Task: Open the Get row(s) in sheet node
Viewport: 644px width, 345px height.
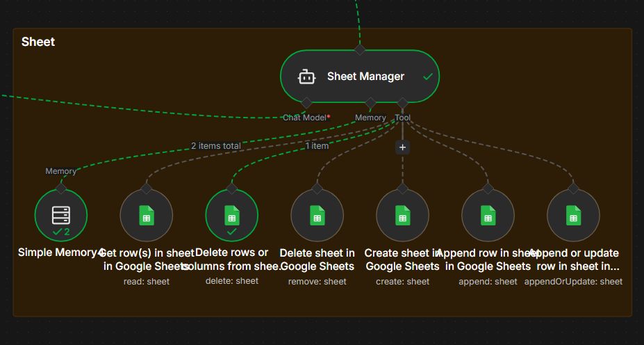Action: pyautogui.click(x=146, y=215)
